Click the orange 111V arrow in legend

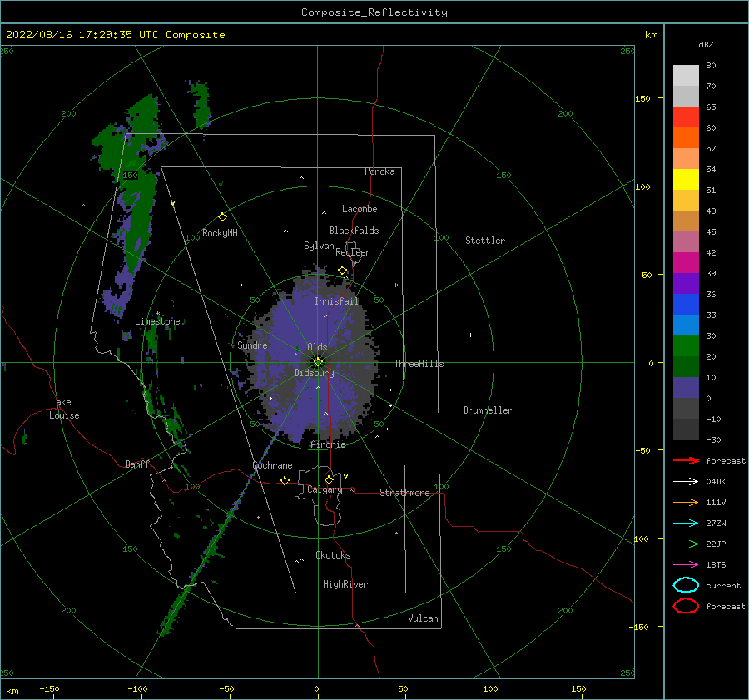(x=686, y=502)
